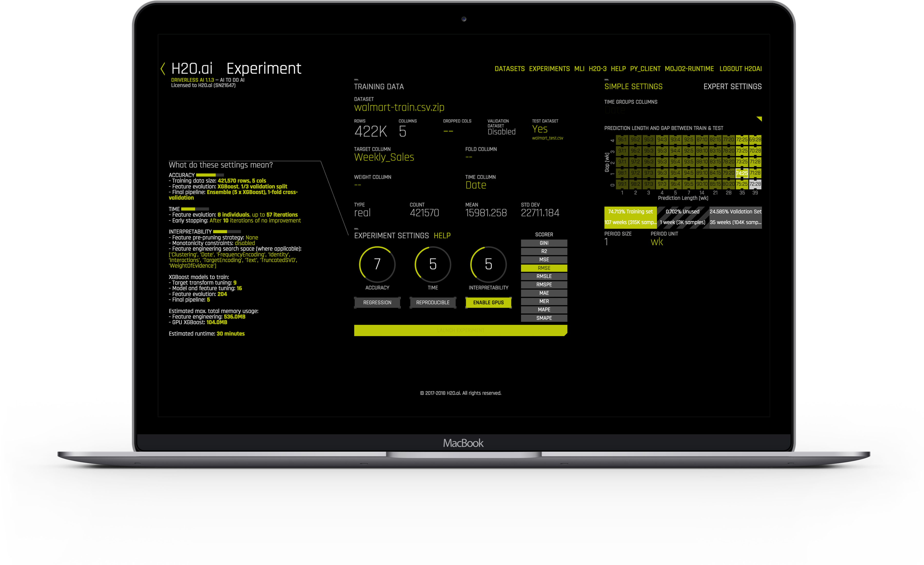Select the RMSE scorer
924x565 pixels.
[544, 268]
